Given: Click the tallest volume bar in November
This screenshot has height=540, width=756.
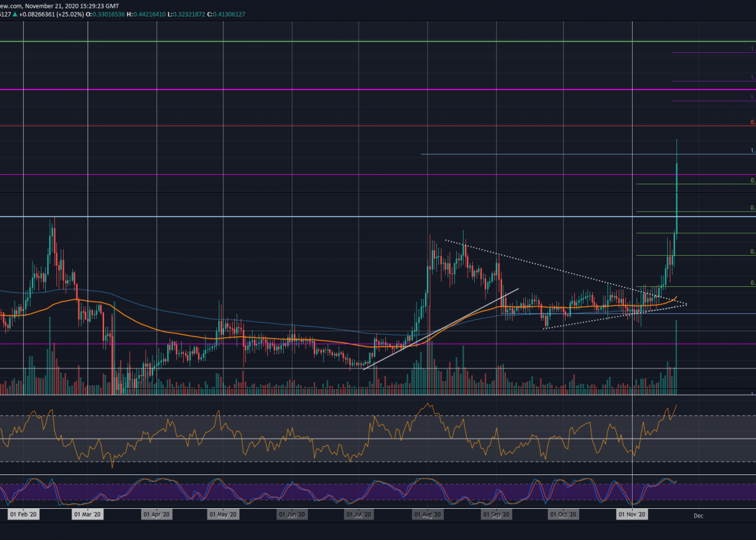Looking at the screenshot, I should [x=676, y=358].
